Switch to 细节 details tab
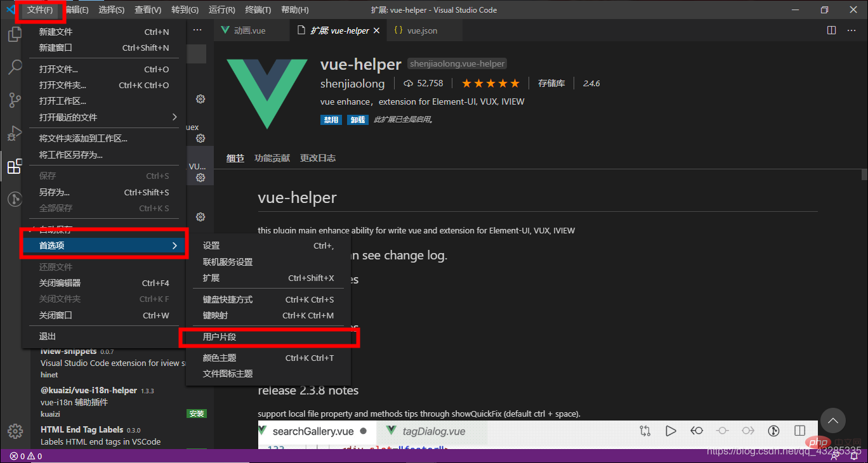The image size is (868, 463). point(235,158)
